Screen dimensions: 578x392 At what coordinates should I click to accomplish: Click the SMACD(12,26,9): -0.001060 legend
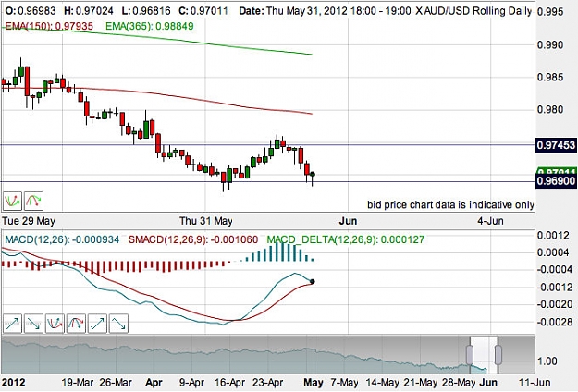(193, 239)
